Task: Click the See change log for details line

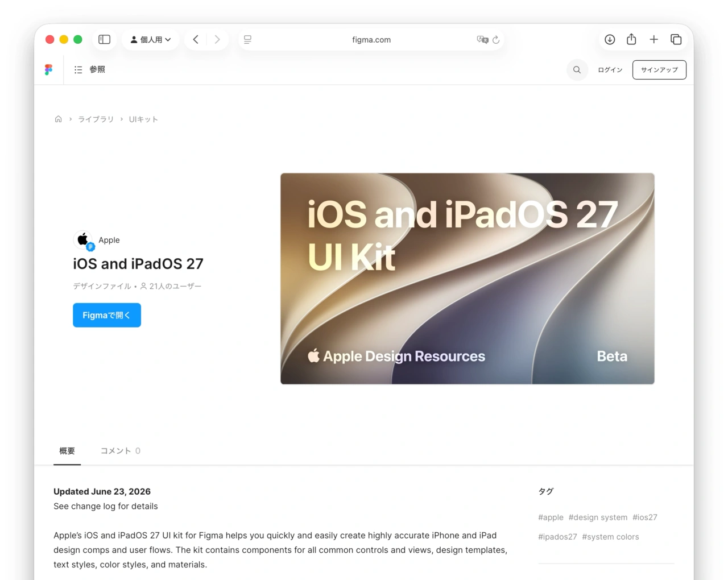Action: coord(106,506)
